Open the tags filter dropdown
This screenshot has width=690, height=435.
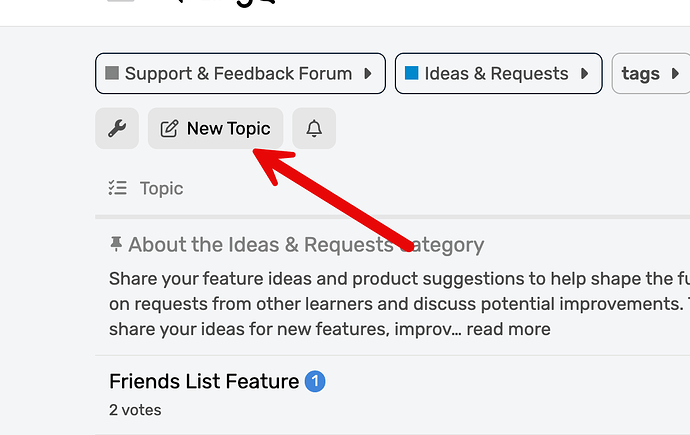(648, 73)
